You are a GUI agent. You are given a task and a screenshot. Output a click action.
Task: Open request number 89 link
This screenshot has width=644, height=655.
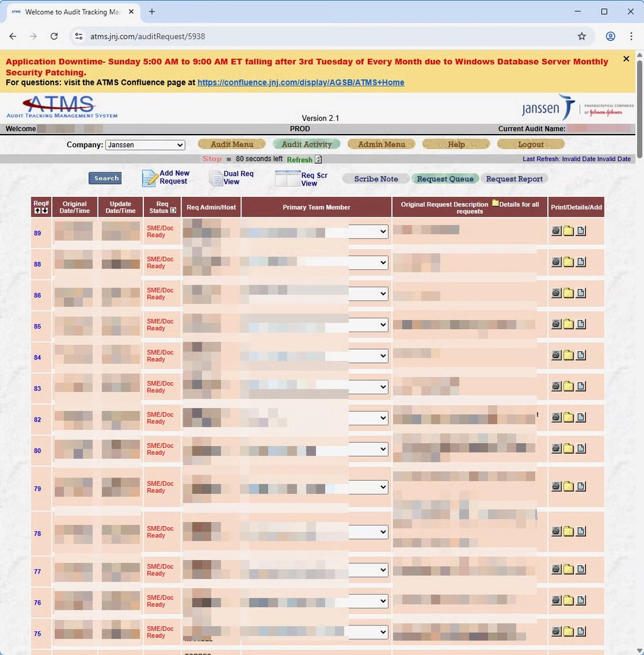38,233
